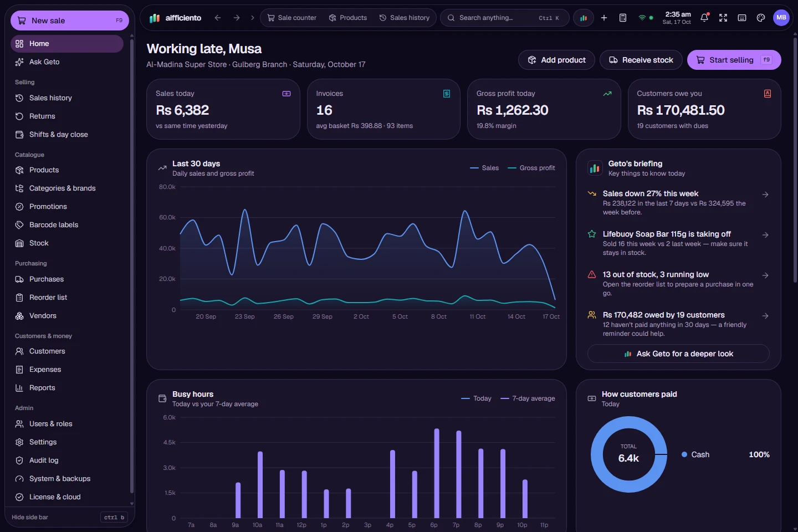Toggle Gross profit series in legend
Image resolution: width=798 pixels, height=532 pixels.
[531, 168]
